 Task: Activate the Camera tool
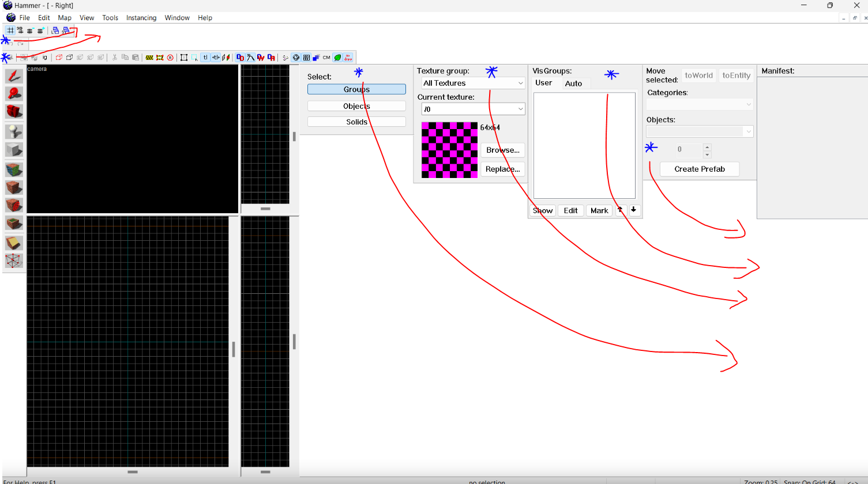tap(14, 111)
